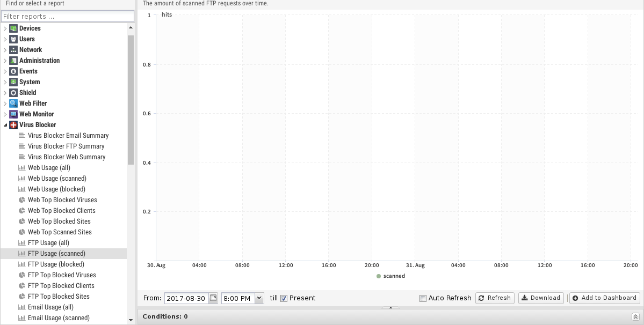Expand the Web Filter tree node
This screenshot has width=644, height=325.
click(x=5, y=104)
